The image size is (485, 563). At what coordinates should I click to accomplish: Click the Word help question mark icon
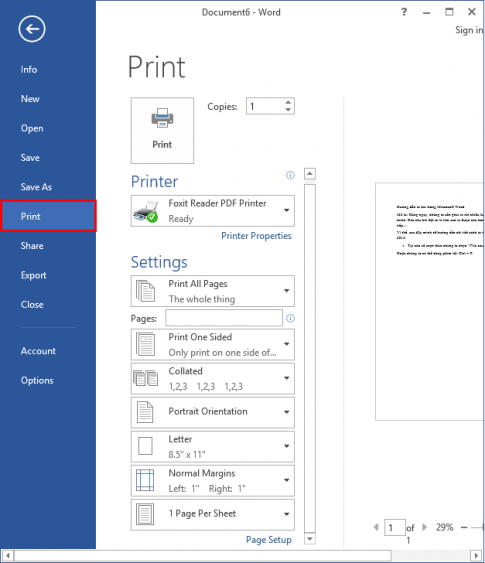404,12
